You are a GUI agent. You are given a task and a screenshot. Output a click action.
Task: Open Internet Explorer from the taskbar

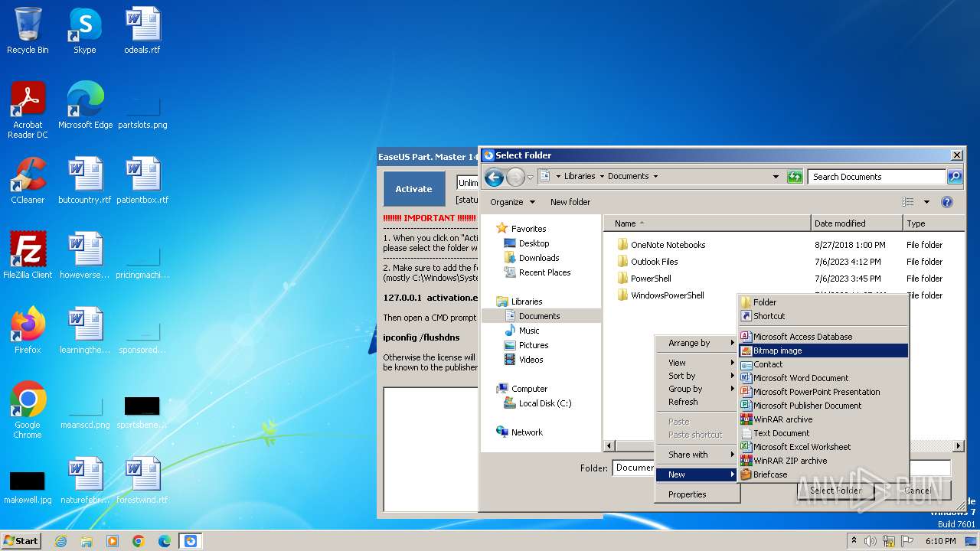click(60, 541)
